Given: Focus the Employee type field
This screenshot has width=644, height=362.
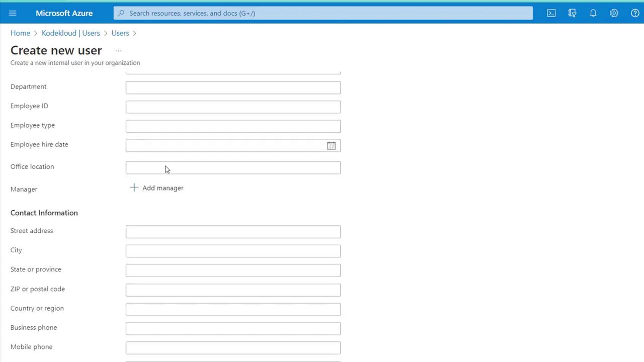Looking at the screenshot, I should point(233,126).
